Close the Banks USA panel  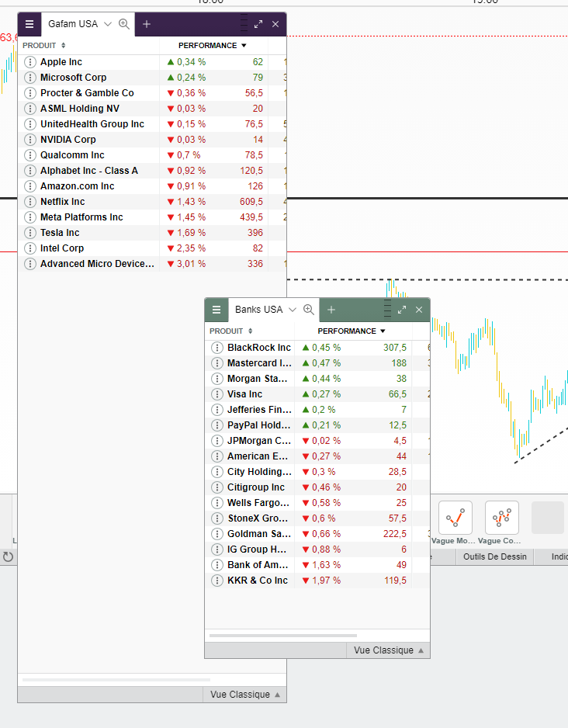point(419,310)
